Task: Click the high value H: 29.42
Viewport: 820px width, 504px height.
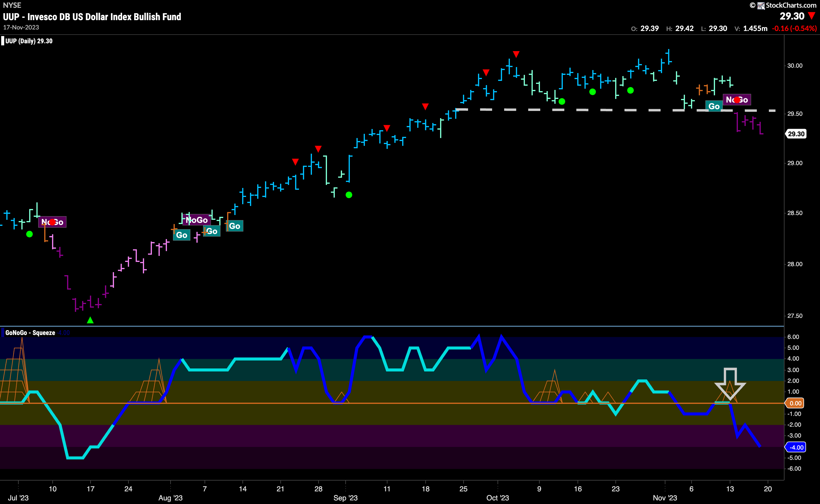Action: 680,28
